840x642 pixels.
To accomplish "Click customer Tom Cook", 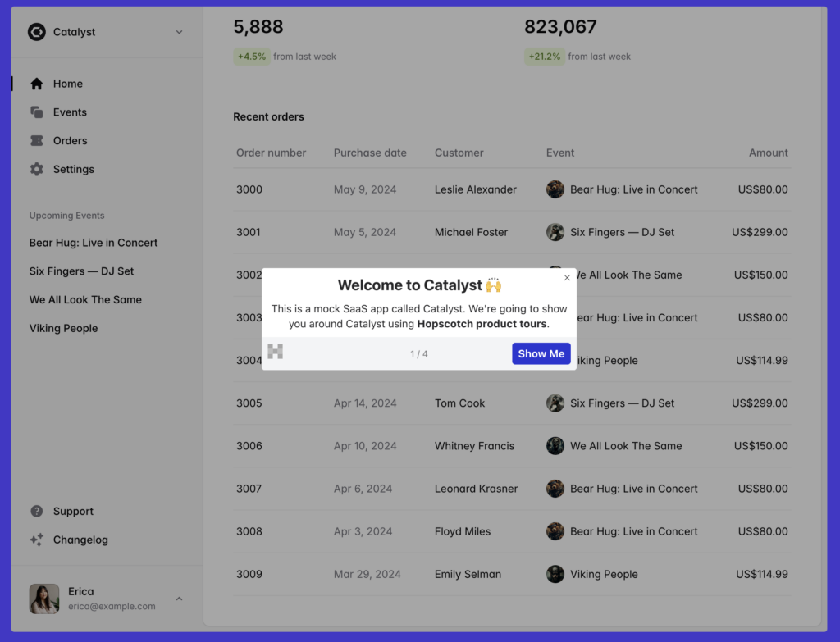I will (x=459, y=403).
